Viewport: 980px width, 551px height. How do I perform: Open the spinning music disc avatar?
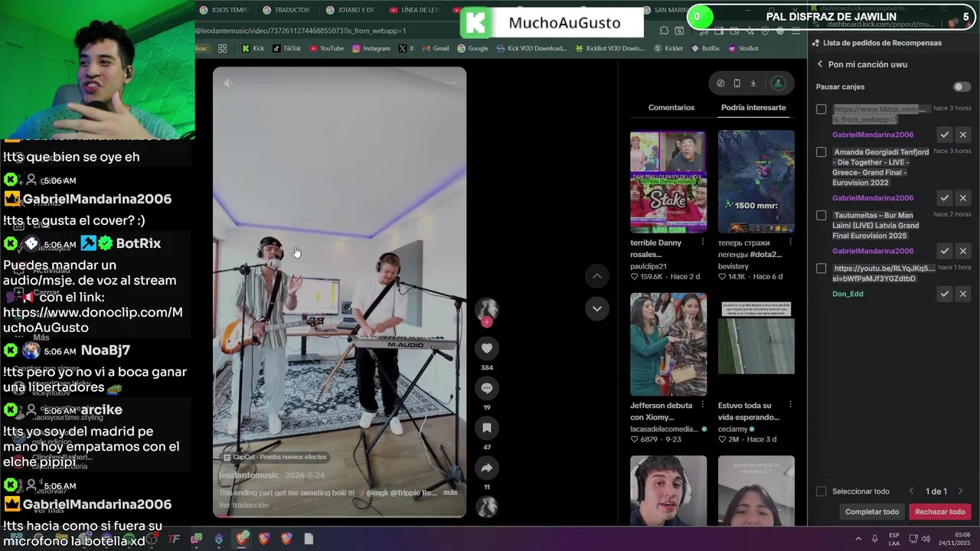pyautogui.click(x=486, y=507)
